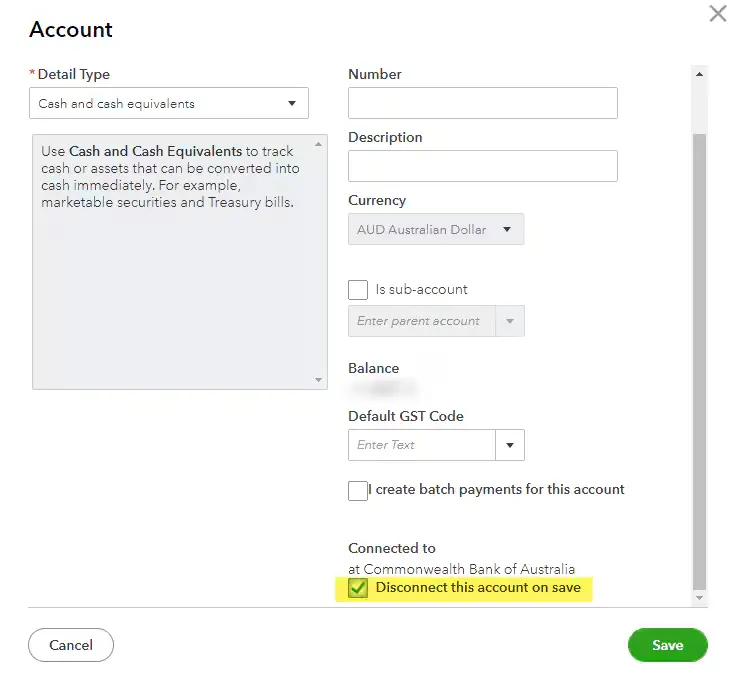Click the green Save button
This screenshot has width=732, height=682.
click(x=667, y=645)
